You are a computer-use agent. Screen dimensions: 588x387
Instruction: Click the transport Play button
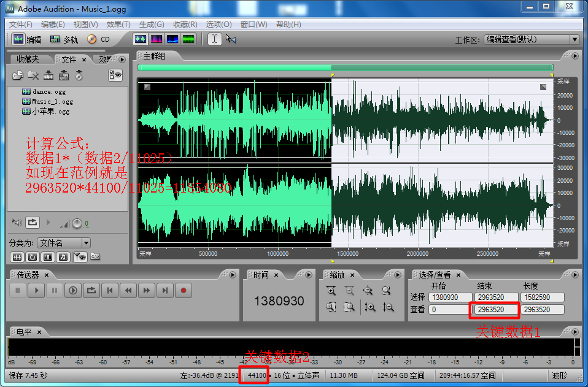point(36,290)
